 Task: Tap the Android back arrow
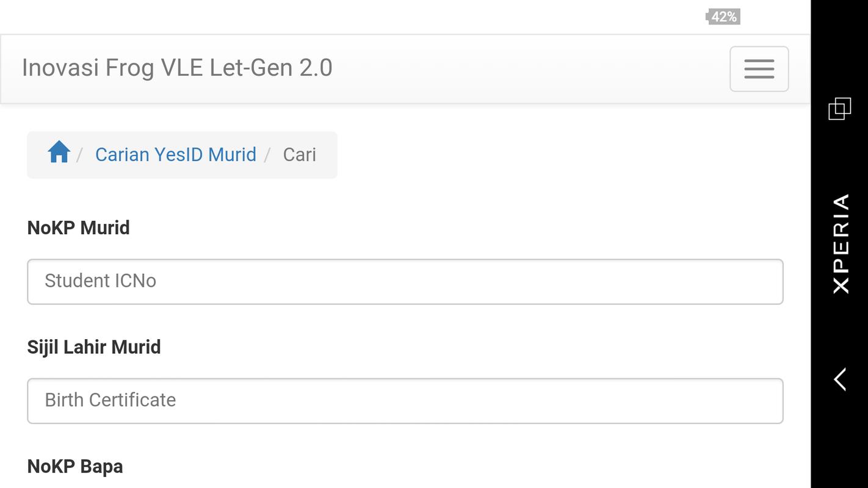click(840, 379)
